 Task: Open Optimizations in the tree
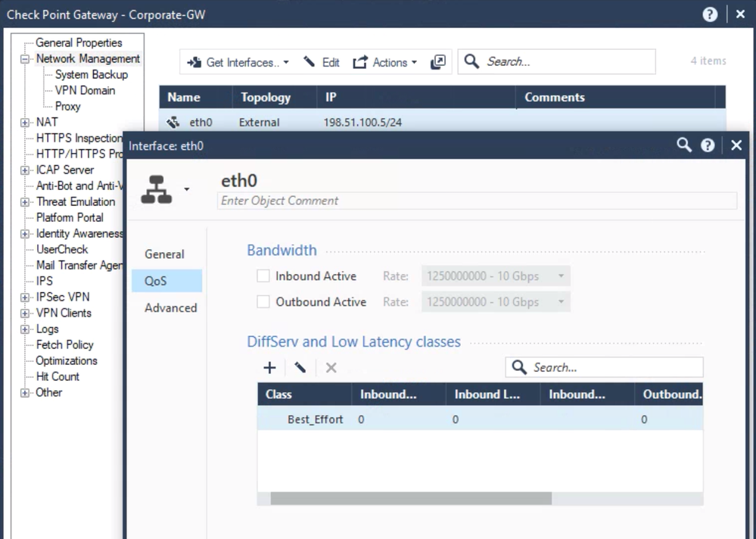(x=67, y=361)
